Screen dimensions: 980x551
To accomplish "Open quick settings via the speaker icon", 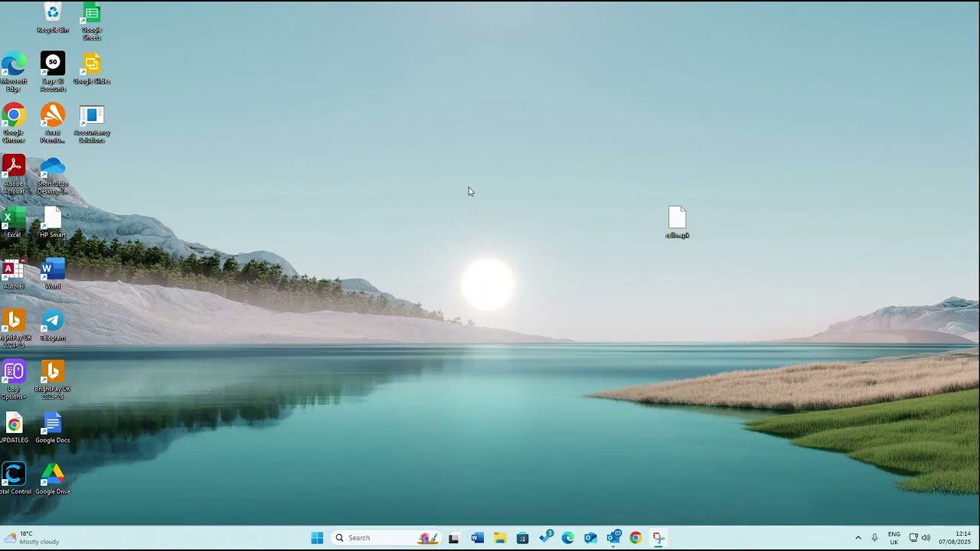I will point(926,538).
